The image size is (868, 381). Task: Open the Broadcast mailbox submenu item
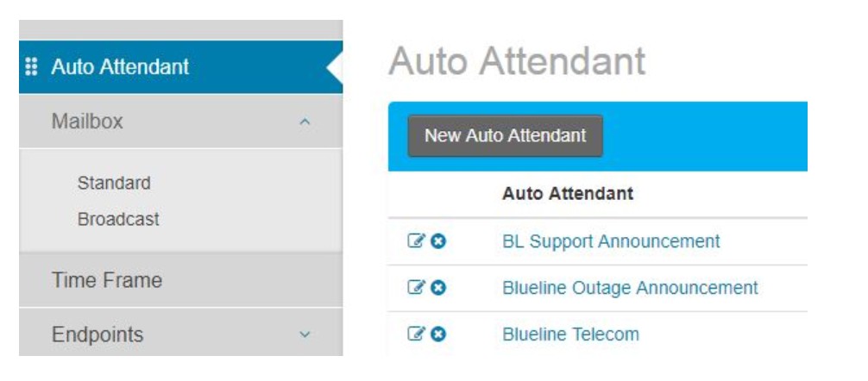(118, 219)
